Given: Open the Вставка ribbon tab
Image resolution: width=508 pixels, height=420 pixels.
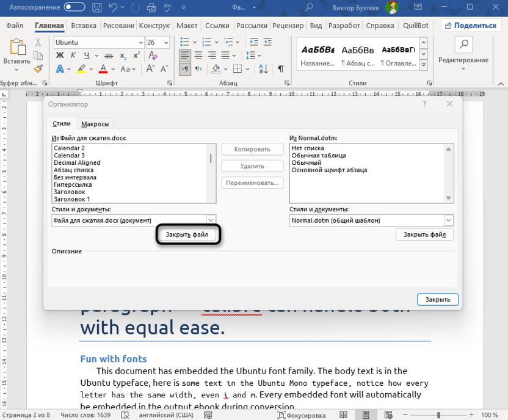Looking at the screenshot, I should (84, 26).
